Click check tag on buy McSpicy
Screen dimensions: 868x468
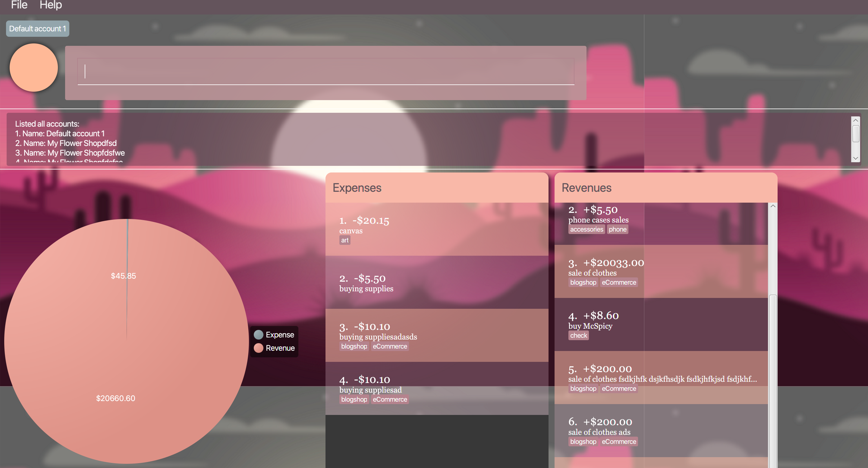[x=578, y=336]
